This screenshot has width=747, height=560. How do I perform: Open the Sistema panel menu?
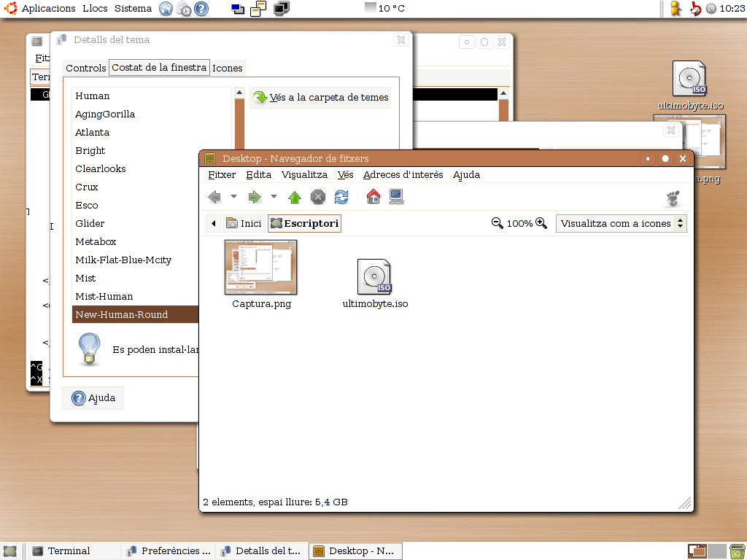(x=133, y=8)
